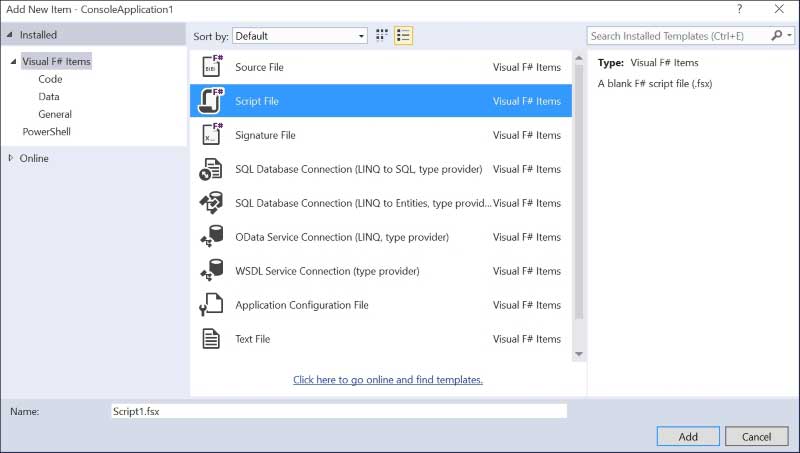The height and width of the screenshot is (453, 800).
Task: Click the F# Script File template icon
Action: click(211, 101)
